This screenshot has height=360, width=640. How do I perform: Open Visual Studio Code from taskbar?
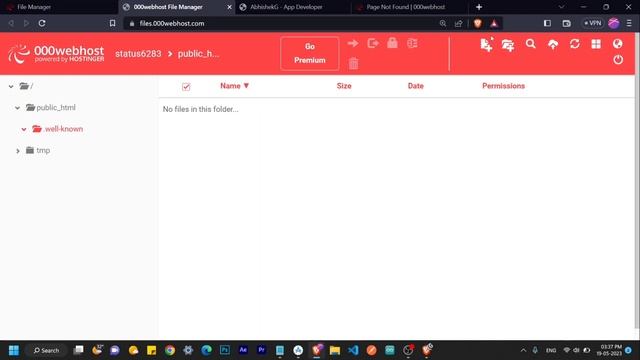(353, 350)
